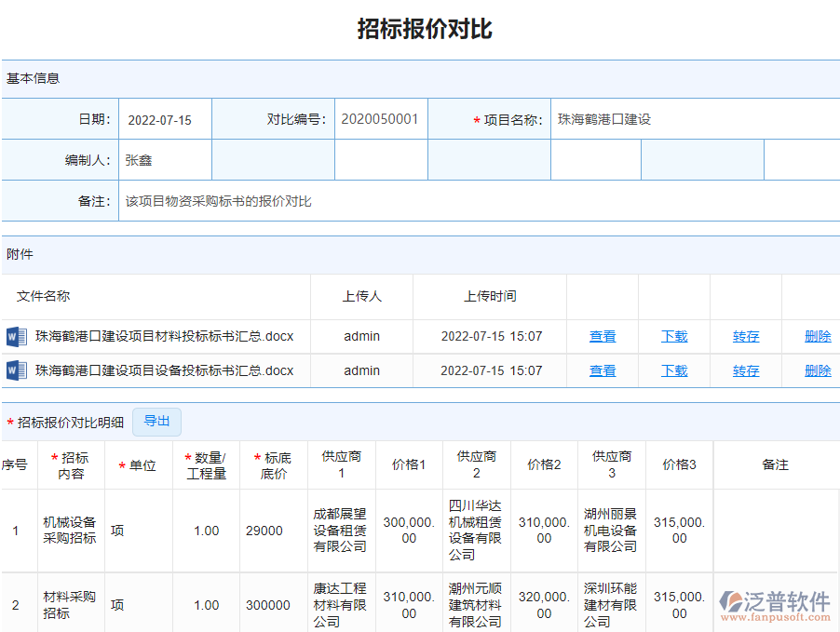Click the Word icon beside 材料投标标书汇总 file
The width and height of the screenshot is (840, 632).
pos(15,336)
